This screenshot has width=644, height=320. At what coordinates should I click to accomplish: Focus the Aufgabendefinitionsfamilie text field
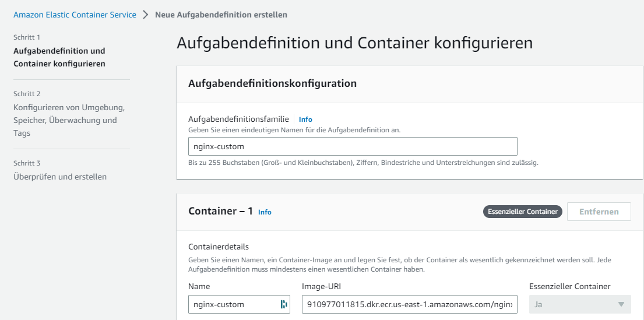pos(352,146)
